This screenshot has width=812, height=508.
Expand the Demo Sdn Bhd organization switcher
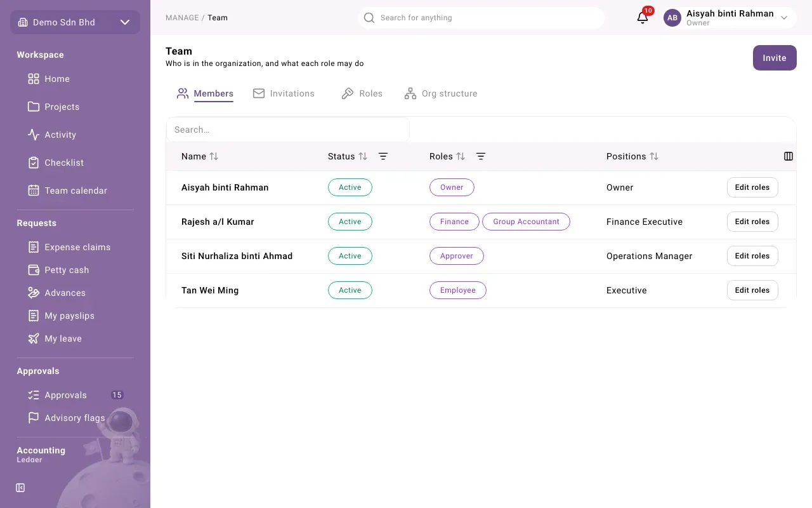click(75, 22)
